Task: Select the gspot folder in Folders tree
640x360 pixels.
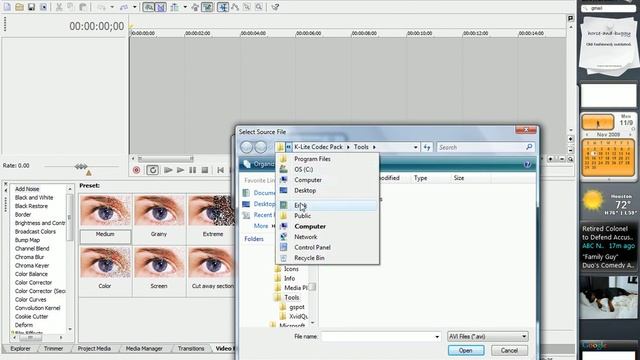Action: click(x=297, y=307)
